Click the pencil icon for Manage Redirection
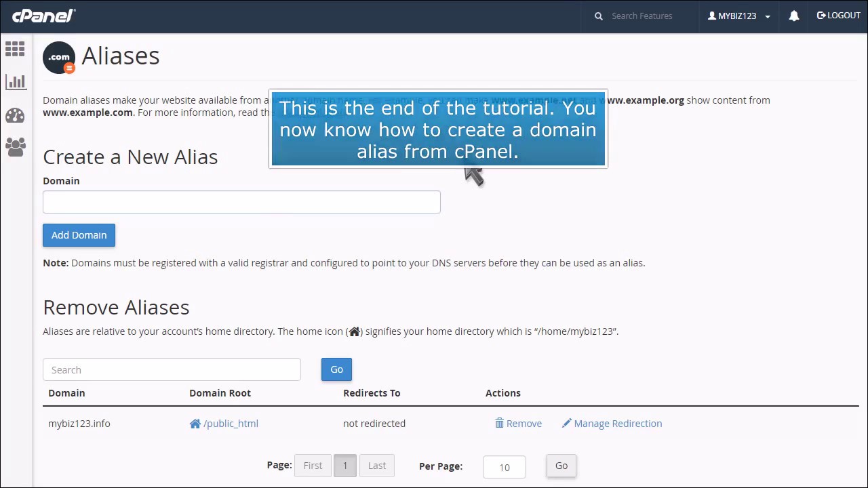Image resolution: width=868 pixels, height=488 pixels. pyautogui.click(x=567, y=424)
